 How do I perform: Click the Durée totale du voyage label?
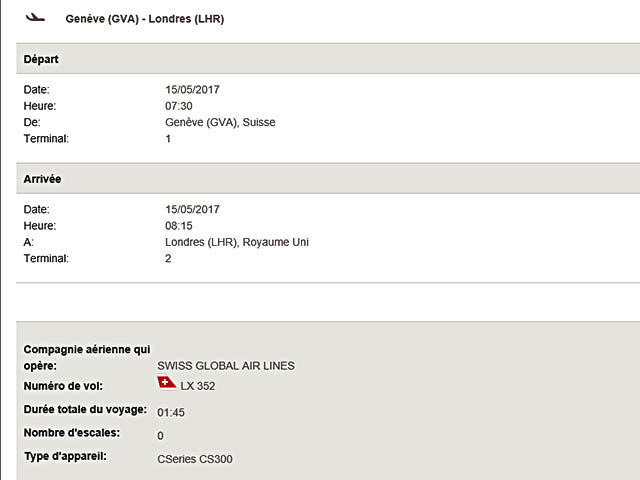[86, 410]
